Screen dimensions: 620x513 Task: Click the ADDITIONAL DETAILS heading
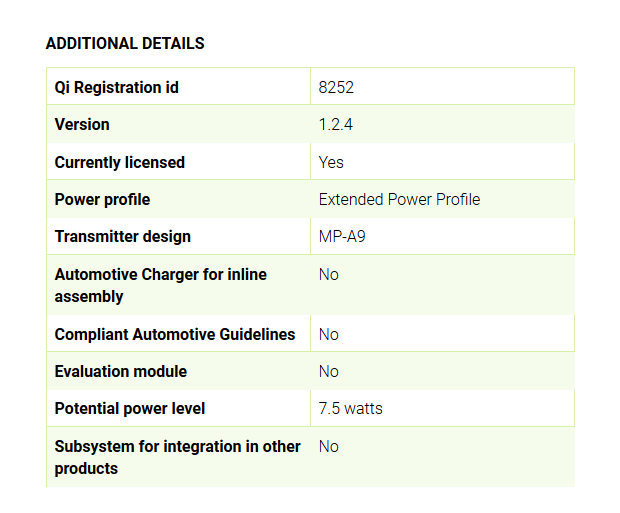(x=125, y=44)
